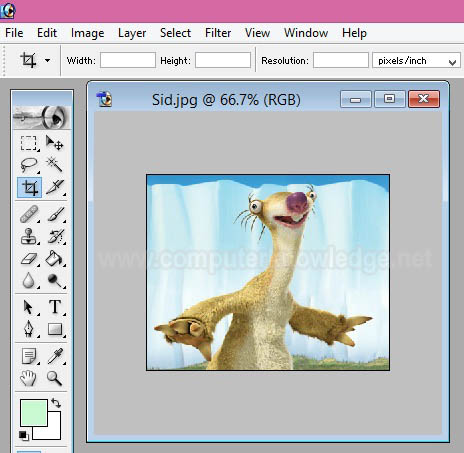Open the View menu
The image size is (464, 453).
pyautogui.click(x=257, y=33)
